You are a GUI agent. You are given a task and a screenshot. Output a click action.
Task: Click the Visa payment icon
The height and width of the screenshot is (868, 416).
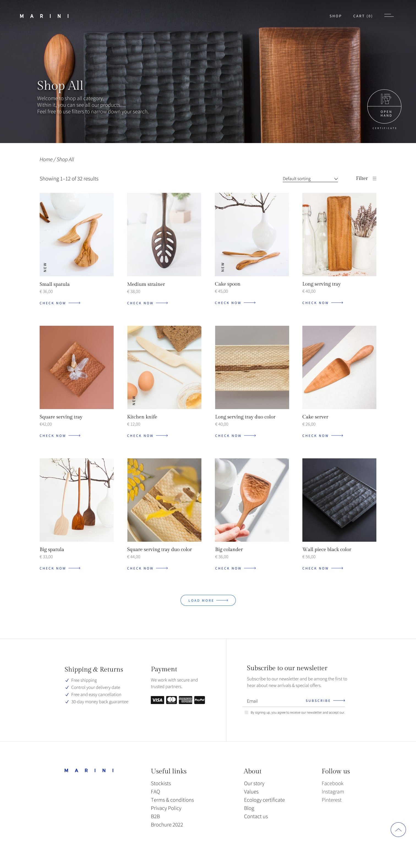[x=157, y=700]
